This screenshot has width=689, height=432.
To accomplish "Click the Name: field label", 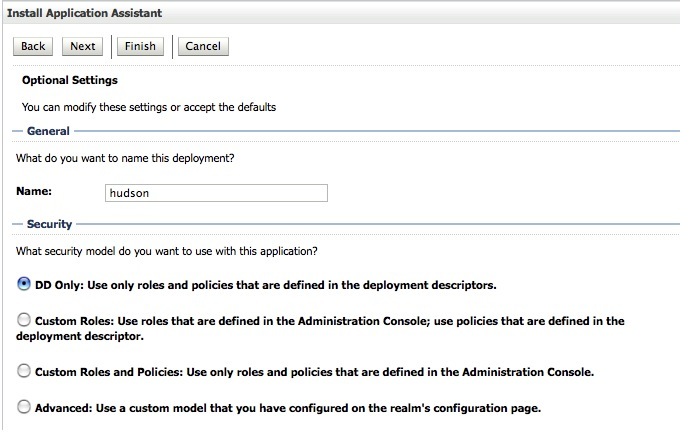I will 34,190.
